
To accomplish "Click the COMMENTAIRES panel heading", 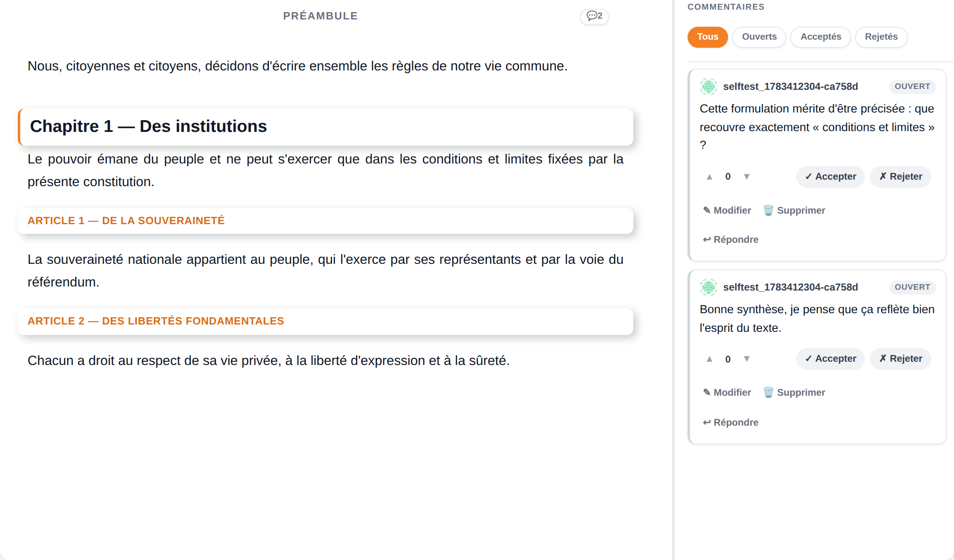I will pos(726,7).
